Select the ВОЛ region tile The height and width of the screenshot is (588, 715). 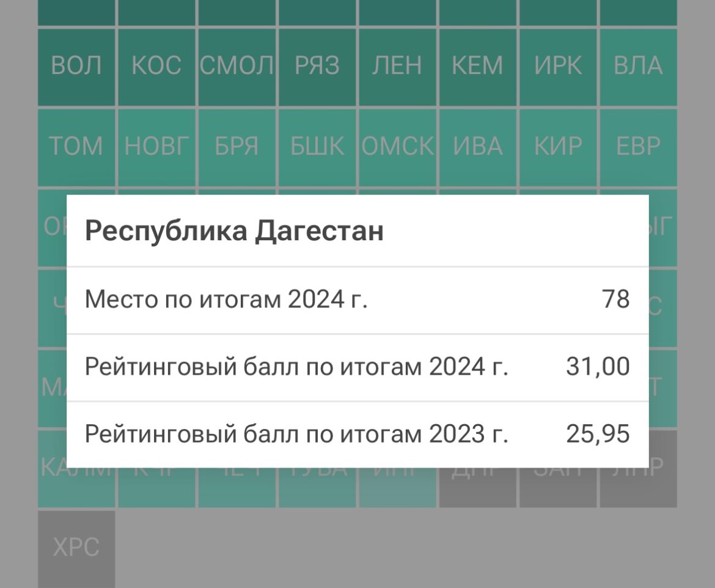[x=76, y=67]
